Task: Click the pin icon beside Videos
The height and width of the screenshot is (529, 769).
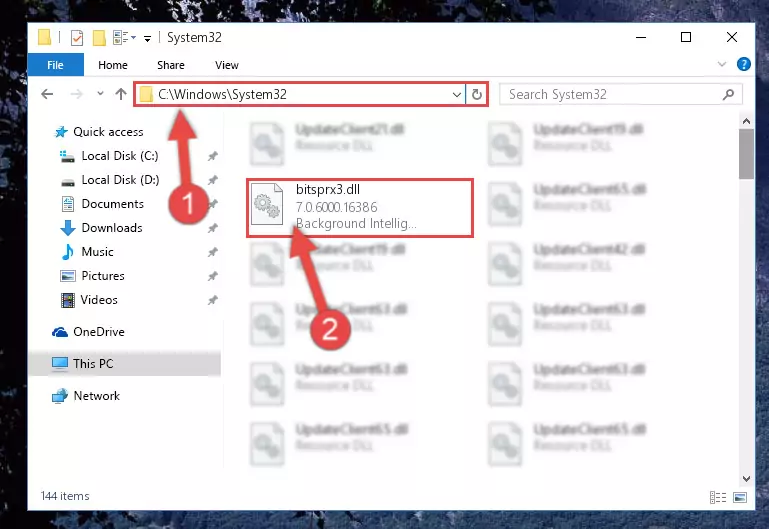Action: 212,301
